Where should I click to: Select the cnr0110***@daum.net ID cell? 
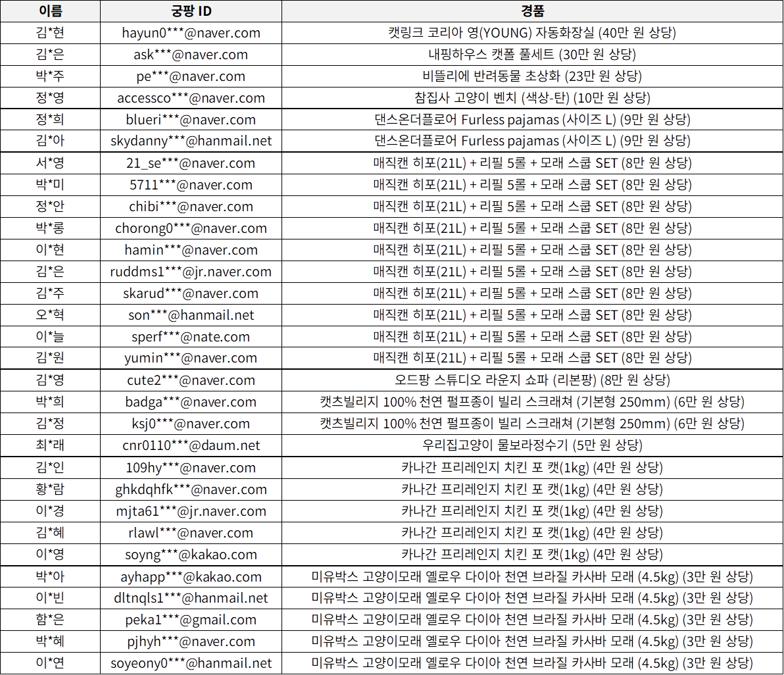click(191, 445)
